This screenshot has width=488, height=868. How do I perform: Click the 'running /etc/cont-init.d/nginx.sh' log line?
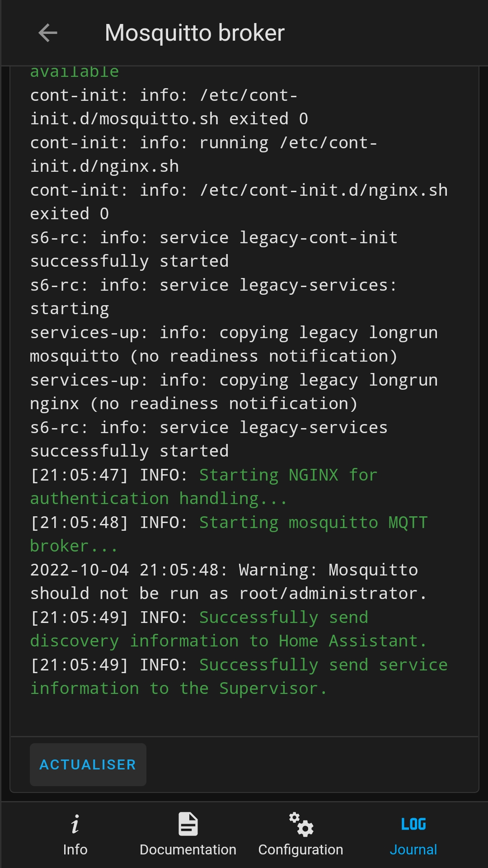pos(204,155)
